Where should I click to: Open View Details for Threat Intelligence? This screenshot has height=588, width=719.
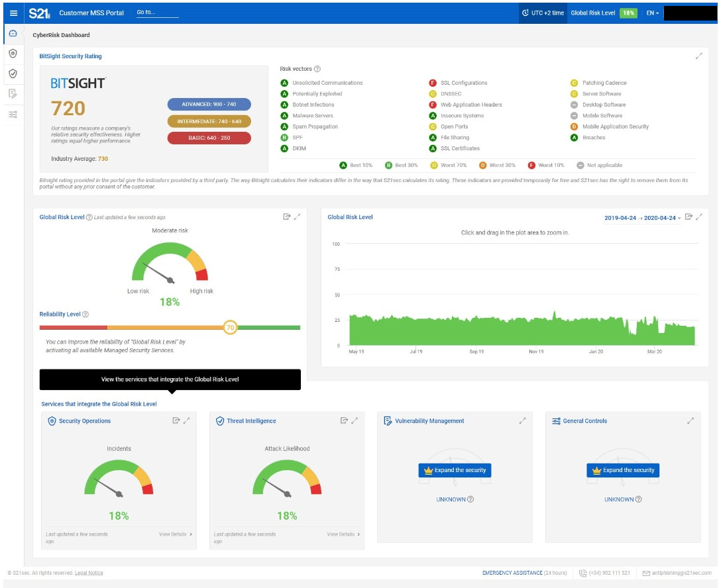[344, 534]
